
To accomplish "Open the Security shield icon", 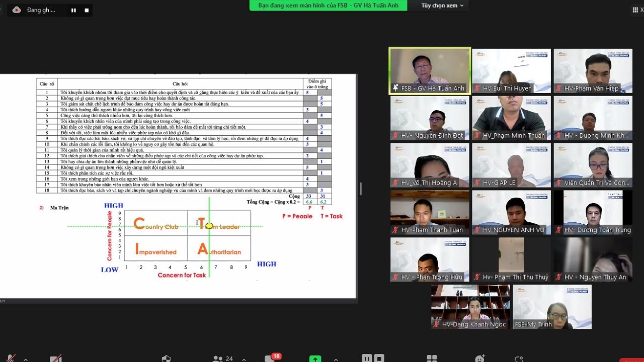I will click(x=166, y=358).
